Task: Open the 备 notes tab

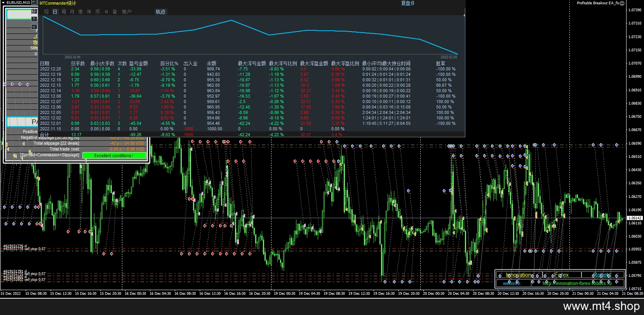Action: pos(115,12)
